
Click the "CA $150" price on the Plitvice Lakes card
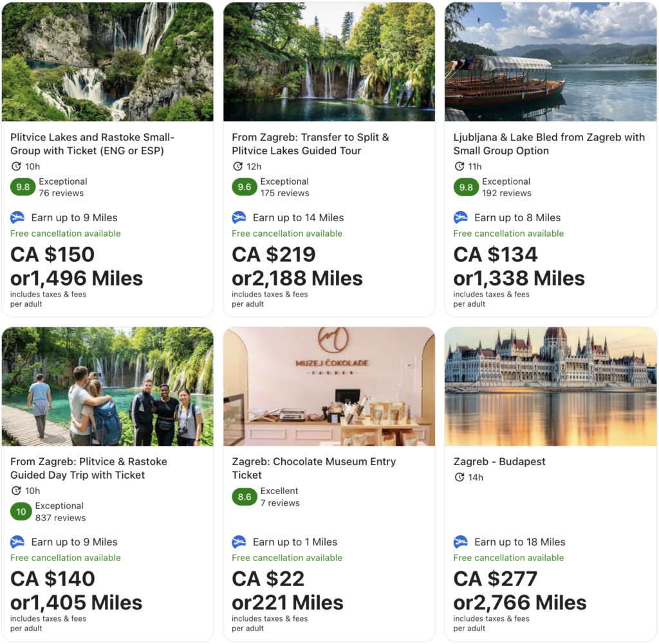pyautogui.click(x=52, y=254)
